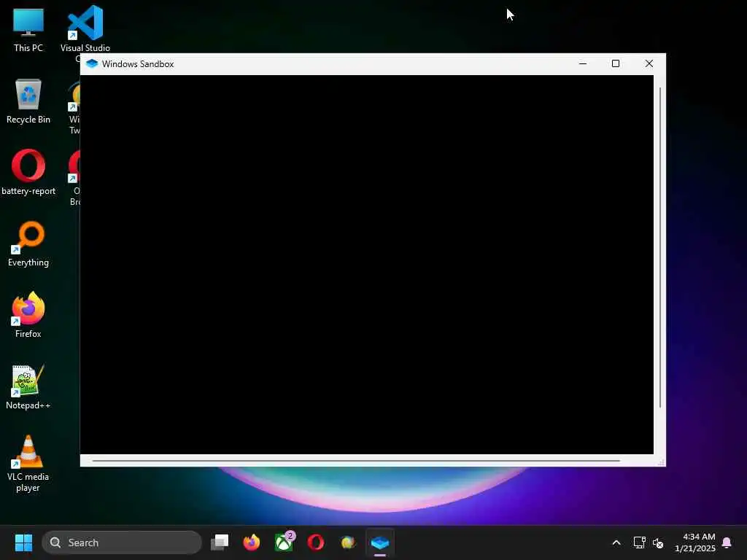Open the Xbox app in taskbar
This screenshot has height=560, width=747.
point(285,542)
